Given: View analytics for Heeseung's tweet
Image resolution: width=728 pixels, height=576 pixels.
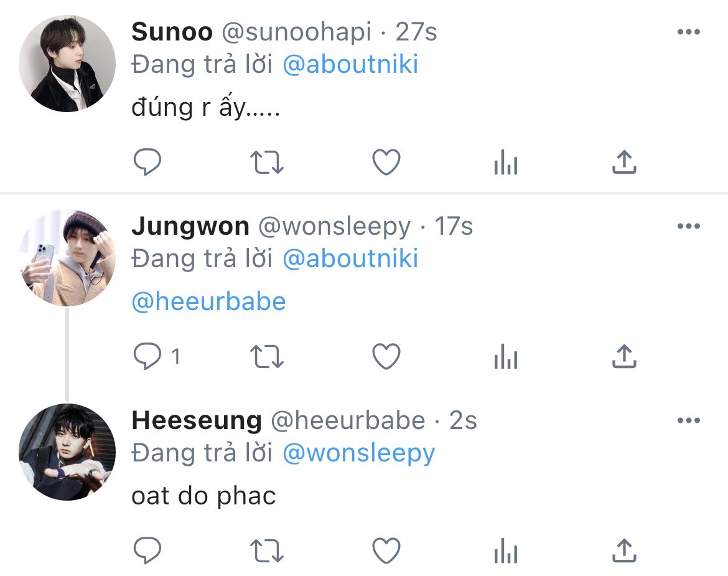Looking at the screenshot, I should coord(505,552).
